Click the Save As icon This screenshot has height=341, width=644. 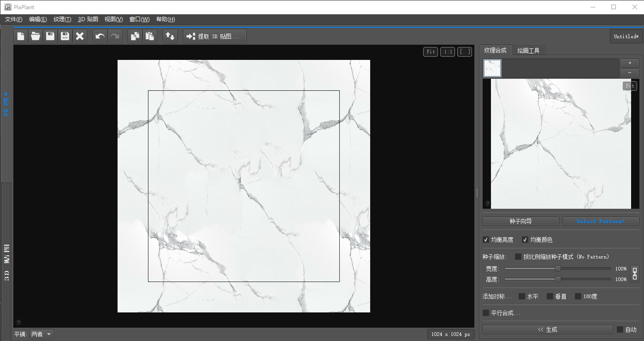(x=65, y=36)
